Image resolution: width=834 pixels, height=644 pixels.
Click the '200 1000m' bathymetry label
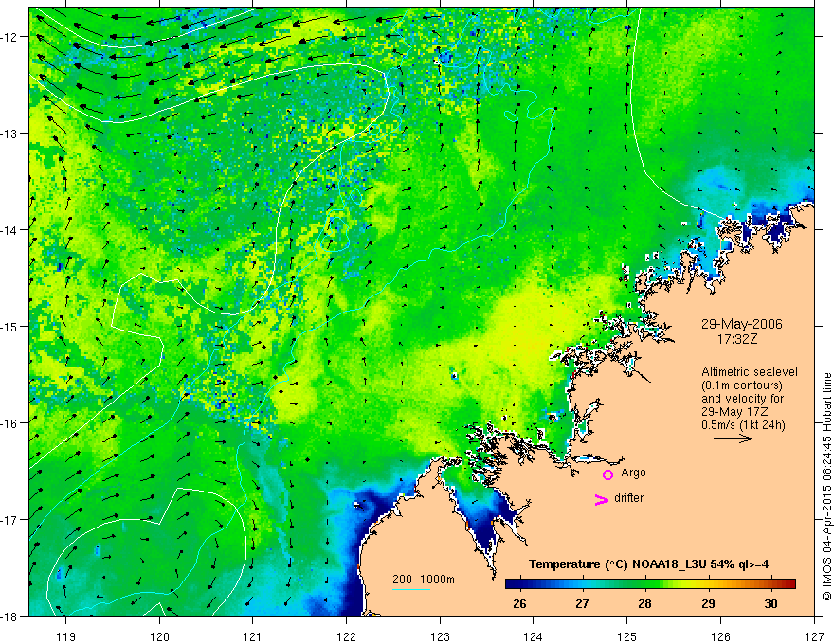tap(424, 580)
